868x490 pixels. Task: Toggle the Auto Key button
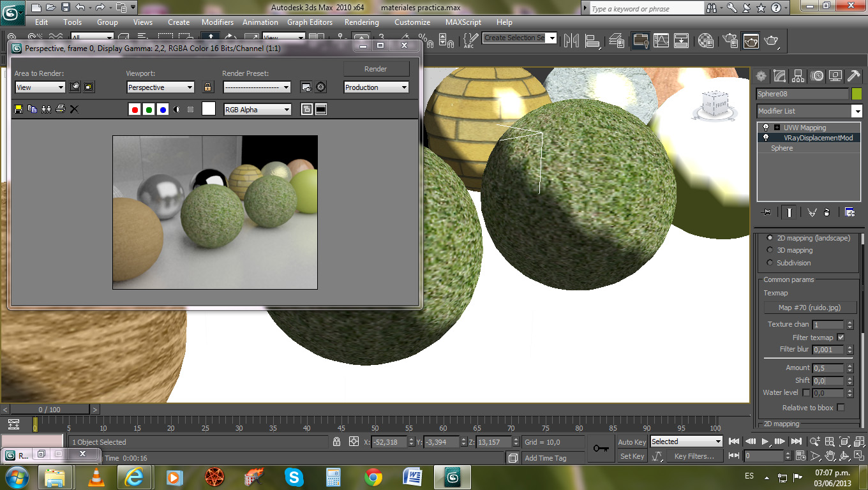(632, 442)
